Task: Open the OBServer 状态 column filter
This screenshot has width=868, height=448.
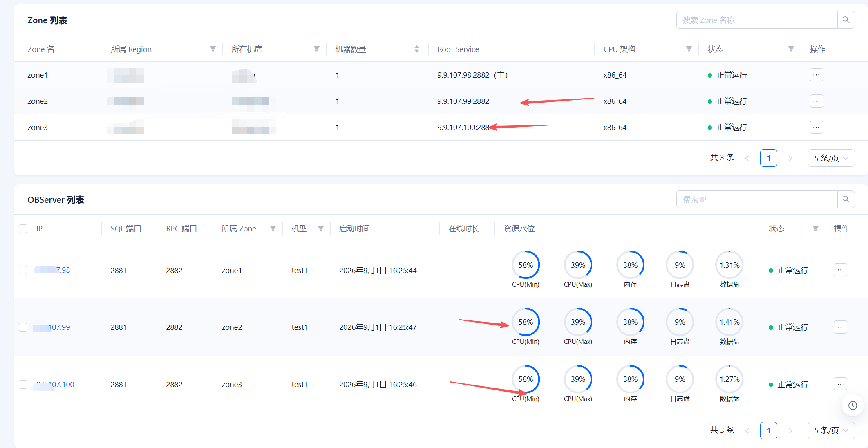Action: coord(816,228)
